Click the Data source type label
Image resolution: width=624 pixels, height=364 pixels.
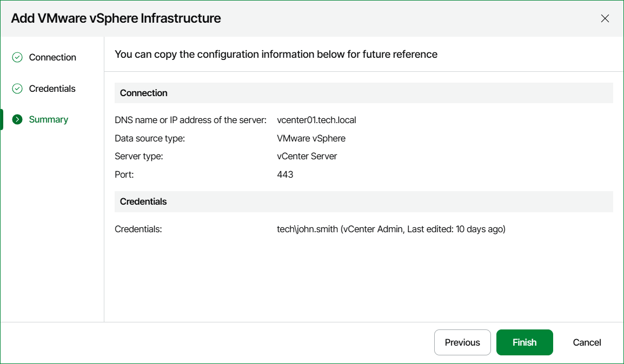[150, 138]
